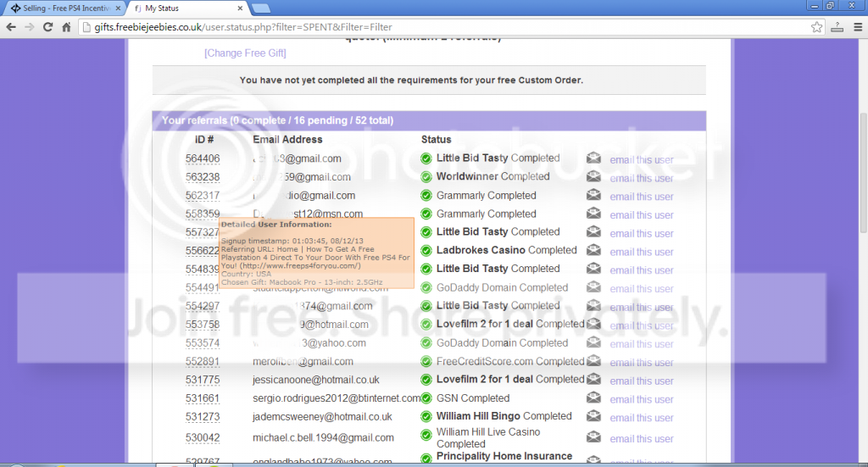The image size is (868, 467).
Task: Click referral ID 552891
Action: [203, 361]
